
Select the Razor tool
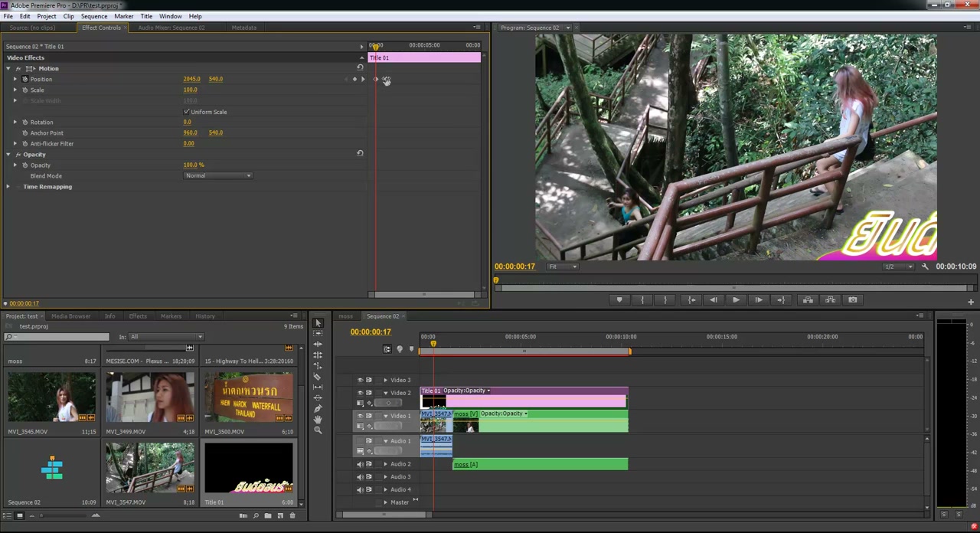(318, 377)
